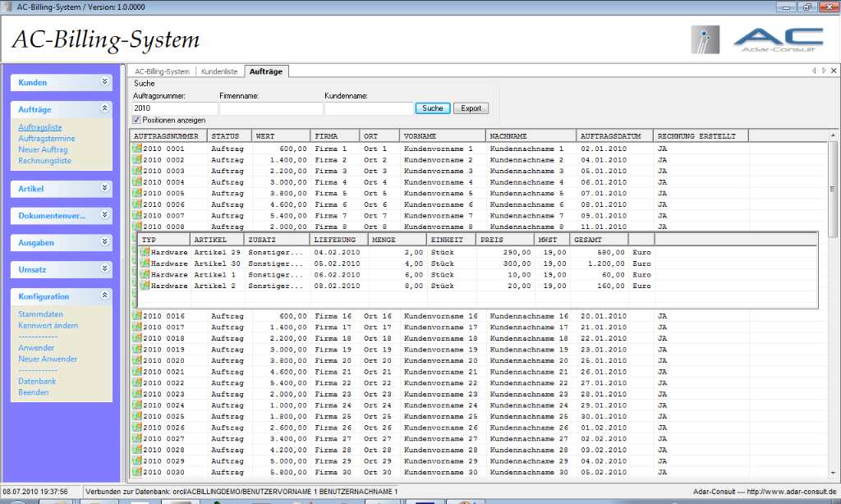The image size is (841, 504).
Task: Click the order icon for row 2010 0007
Action: click(x=137, y=216)
